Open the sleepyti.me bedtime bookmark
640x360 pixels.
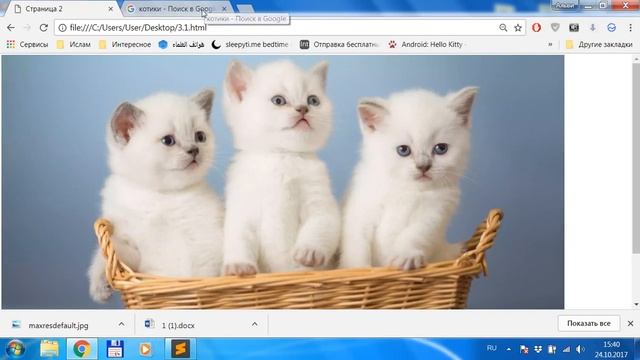click(x=250, y=44)
